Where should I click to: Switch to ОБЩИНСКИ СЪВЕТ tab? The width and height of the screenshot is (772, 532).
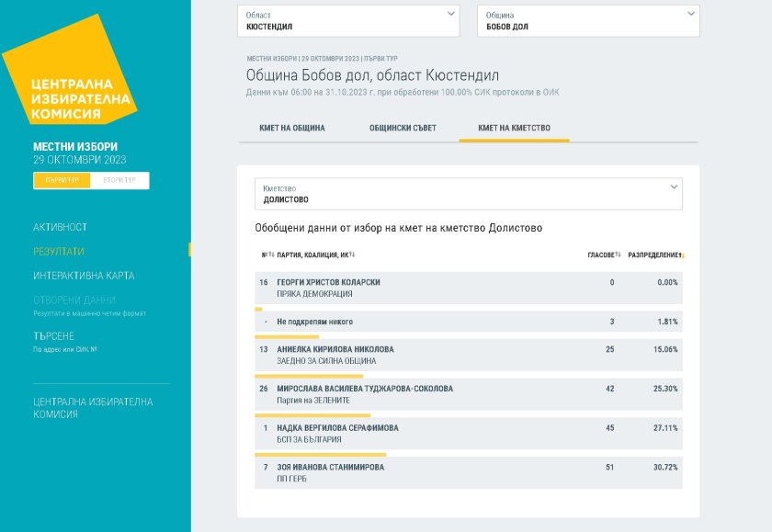tap(403, 128)
